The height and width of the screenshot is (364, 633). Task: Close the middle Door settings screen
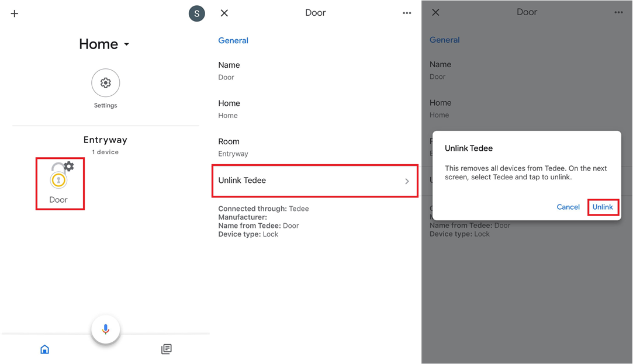(x=224, y=13)
